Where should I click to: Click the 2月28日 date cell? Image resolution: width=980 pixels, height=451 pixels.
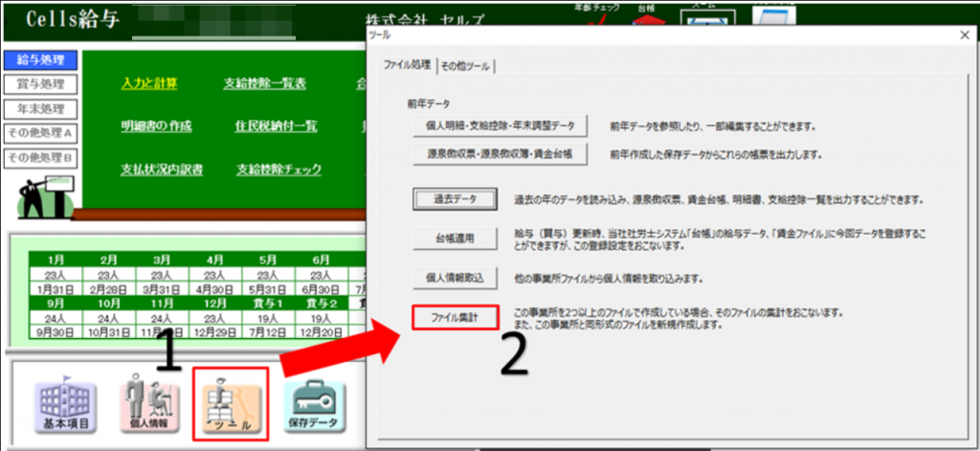[x=108, y=289]
